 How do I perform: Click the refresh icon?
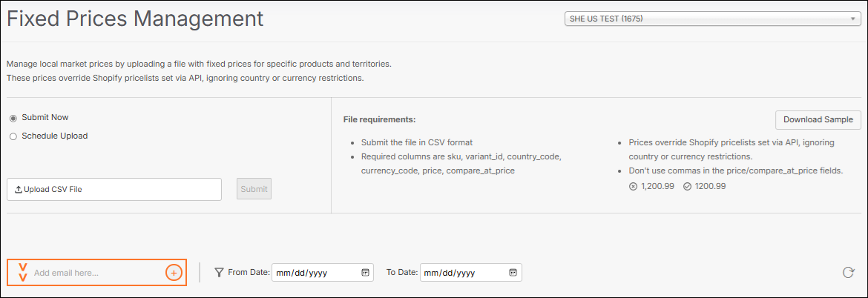click(x=848, y=273)
